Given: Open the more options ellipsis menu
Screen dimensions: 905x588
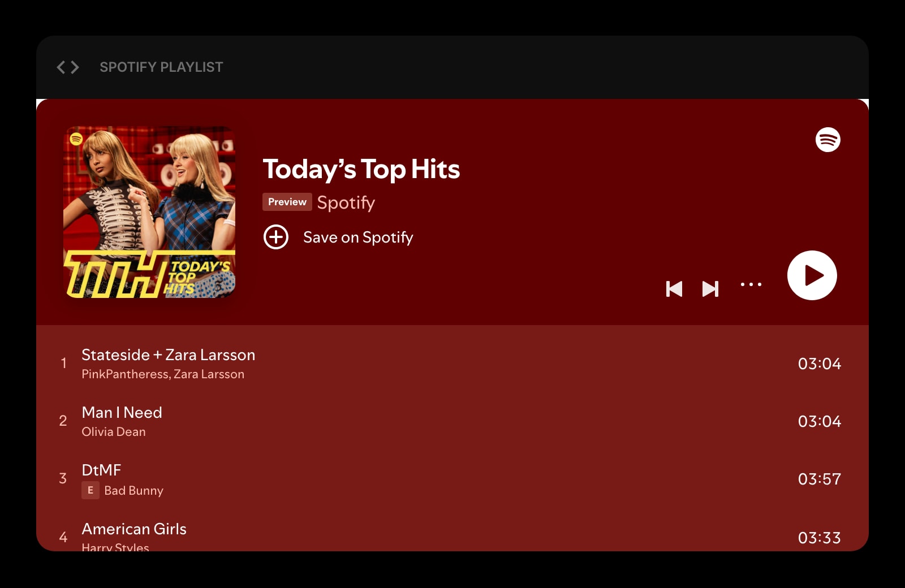Looking at the screenshot, I should pyautogui.click(x=751, y=286).
